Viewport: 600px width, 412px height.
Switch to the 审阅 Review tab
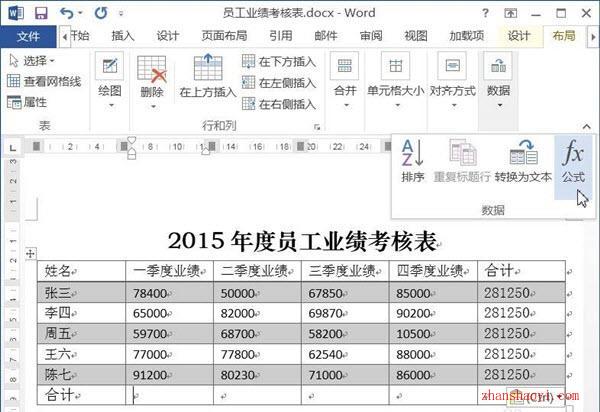pos(371,36)
